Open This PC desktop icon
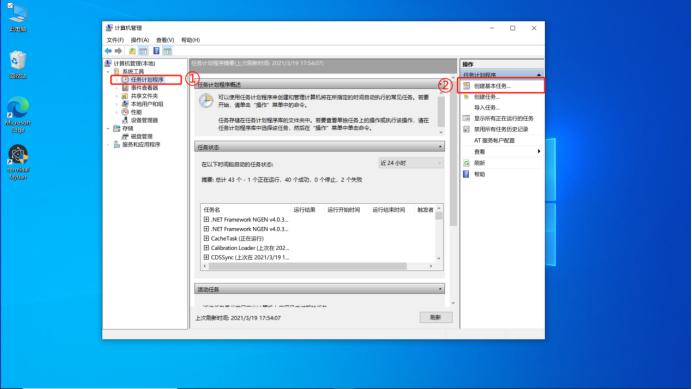Screen dimensions: 692x389 coord(18,18)
